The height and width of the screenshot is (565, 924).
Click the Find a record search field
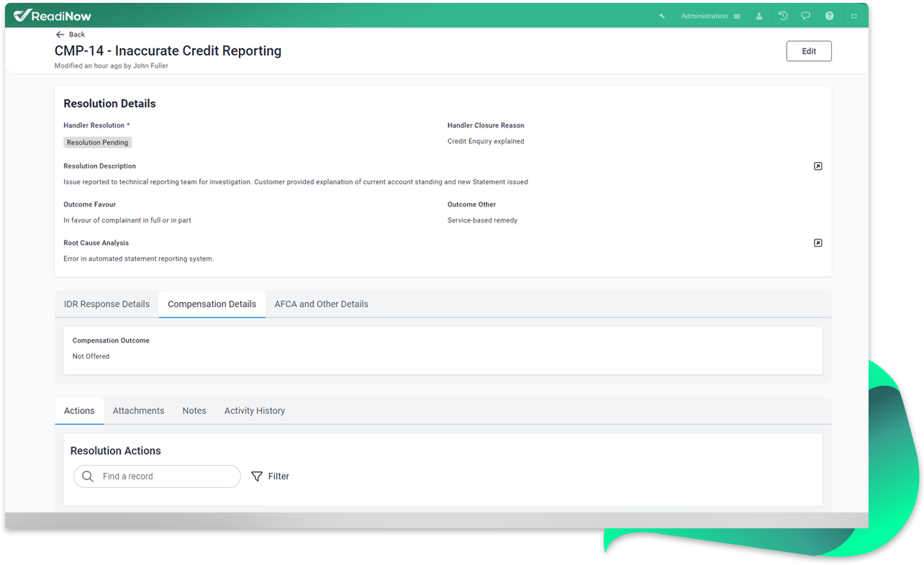(x=157, y=476)
